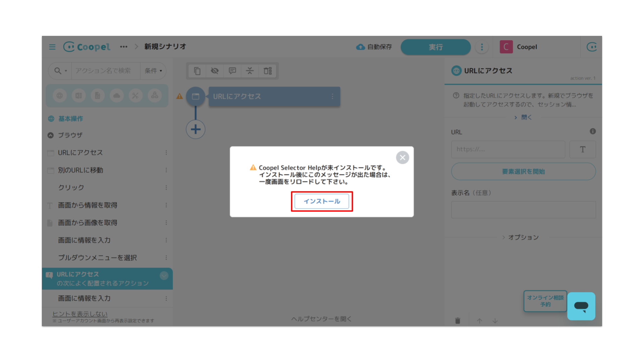Viewport: 644px width, 362px height.
Task: Open options for URLにアクセス list item
Action: click(166, 153)
